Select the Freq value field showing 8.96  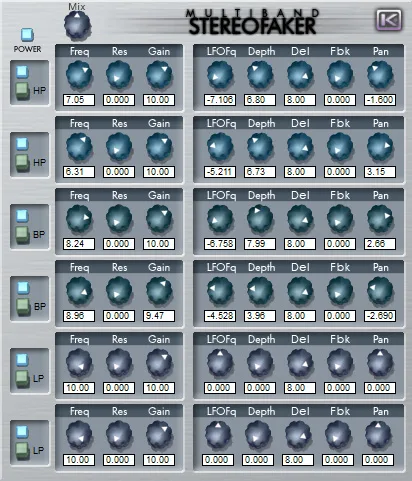[x=79, y=316]
